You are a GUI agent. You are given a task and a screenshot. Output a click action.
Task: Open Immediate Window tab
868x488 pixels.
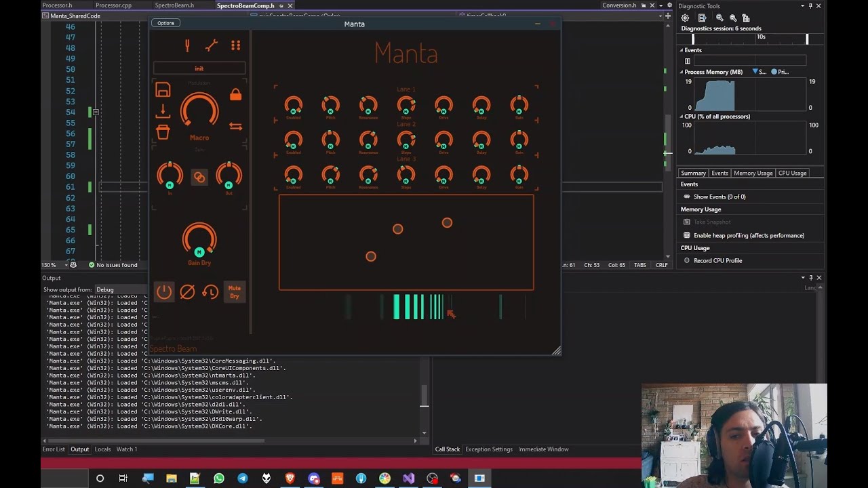tap(543, 449)
